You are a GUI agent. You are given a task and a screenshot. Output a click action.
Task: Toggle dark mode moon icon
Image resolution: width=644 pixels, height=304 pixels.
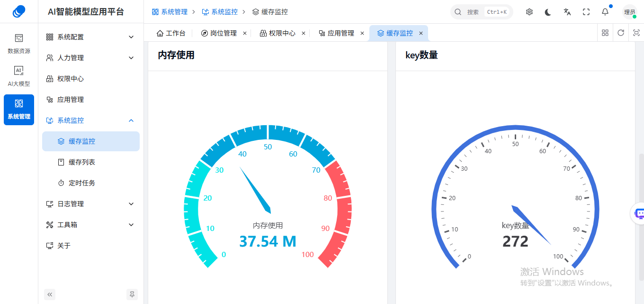(x=548, y=12)
